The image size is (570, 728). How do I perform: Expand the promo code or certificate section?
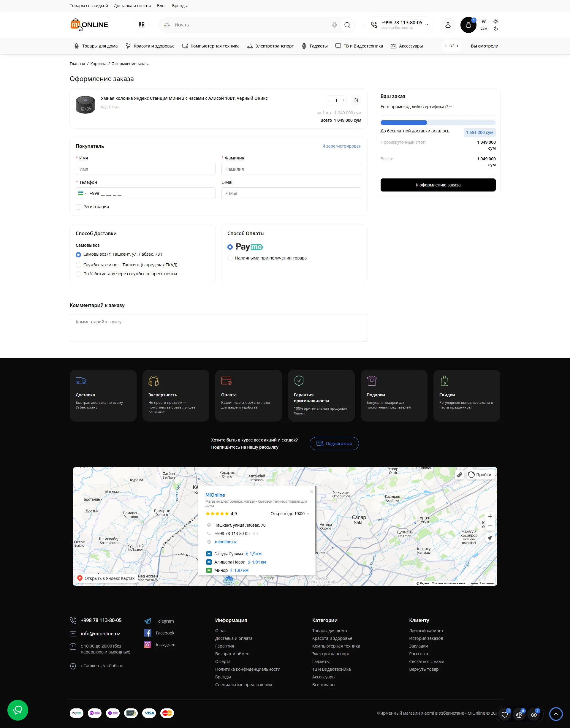point(416,107)
